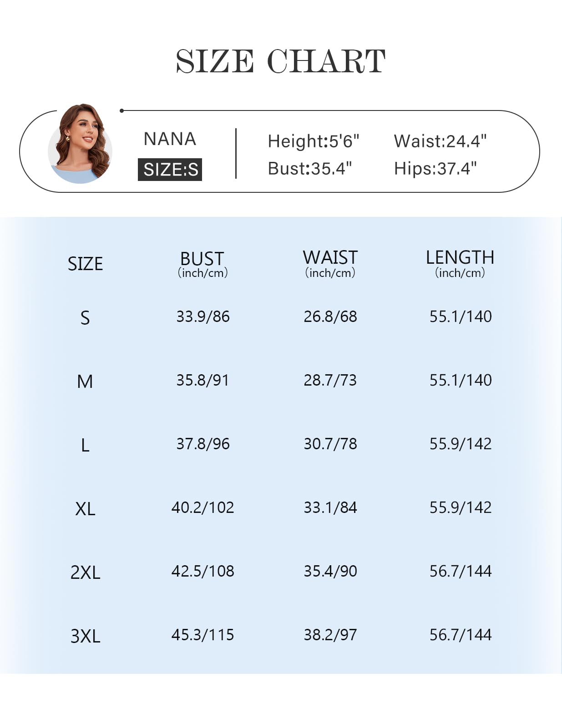The width and height of the screenshot is (562, 728).
Task: Click waist value 35.4/90 for 2XL
Action: [x=330, y=571]
